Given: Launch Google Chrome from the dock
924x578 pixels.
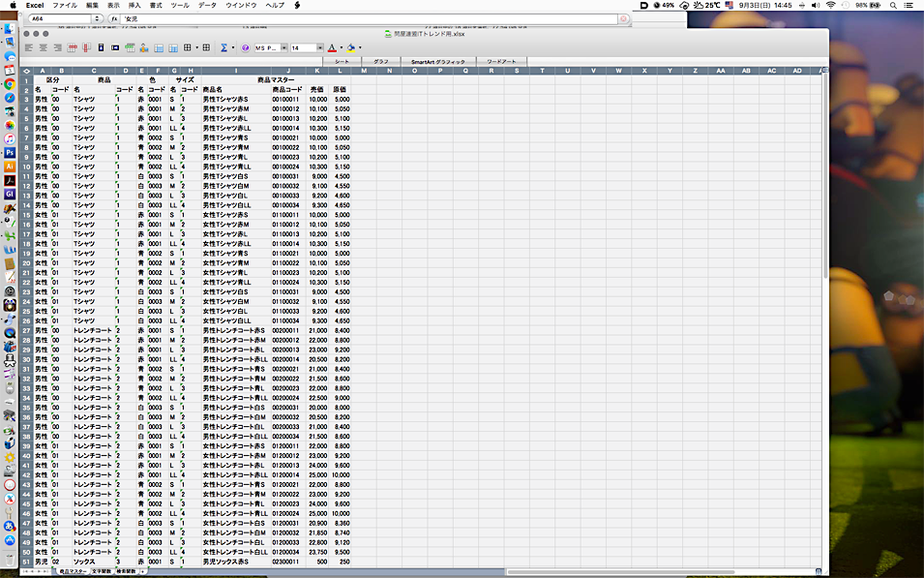Looking at the screenshot, I should (x=10, y=84).
